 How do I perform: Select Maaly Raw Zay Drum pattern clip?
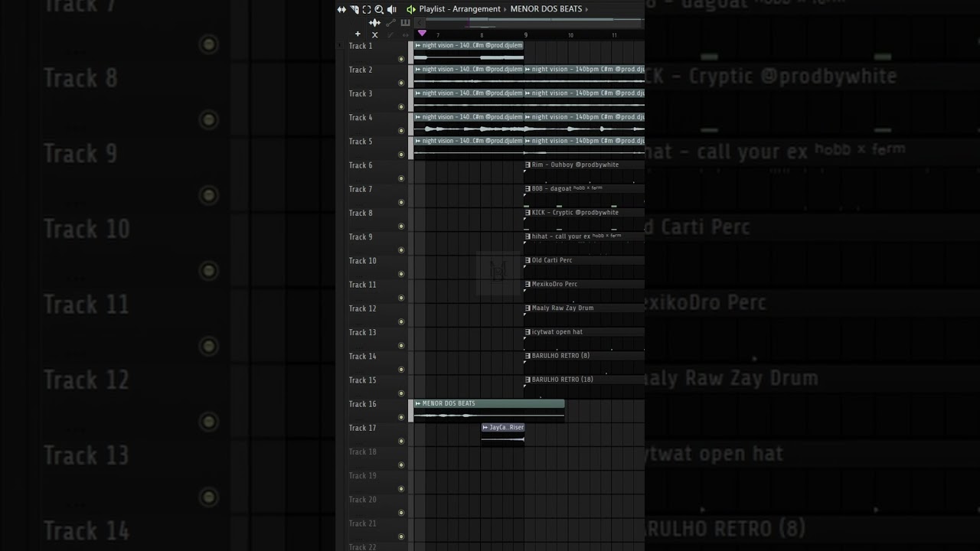[584, 315]
